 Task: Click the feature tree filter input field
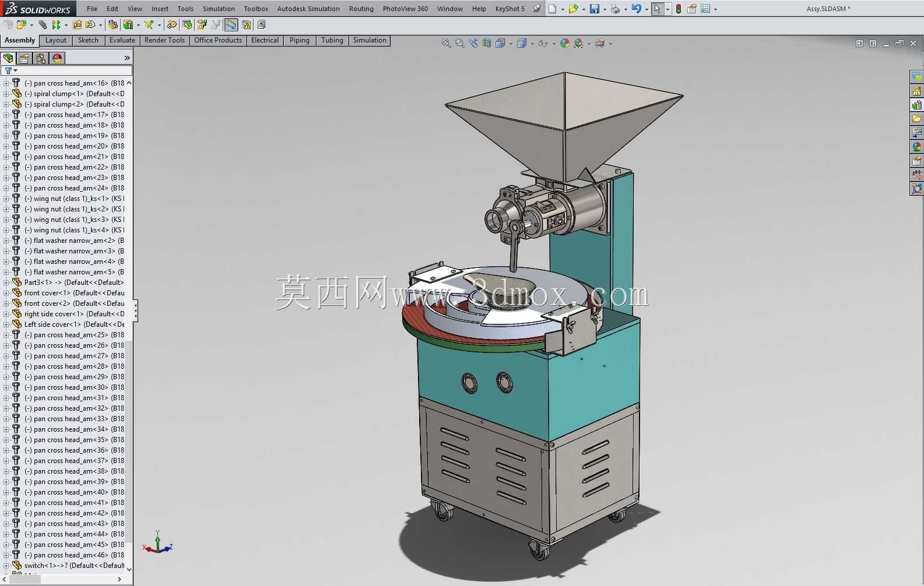66,70
